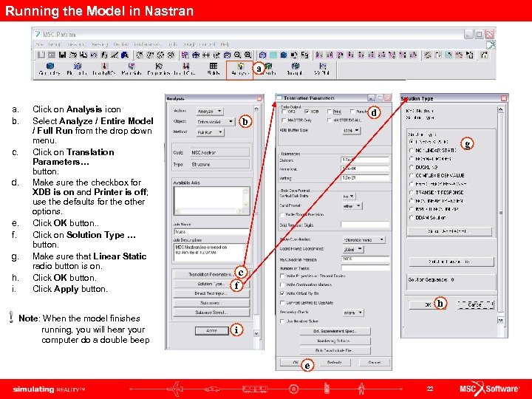Screen dimensions: 532x399
Task: Open the Group menu
Action: (55, 44)
